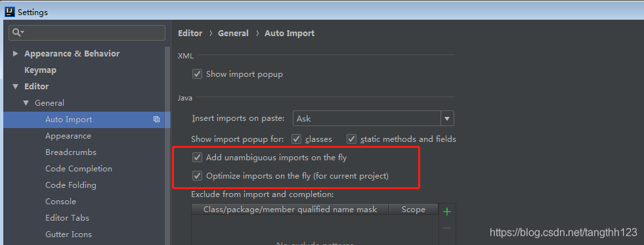Click the green plus add-exclusion icon

[x=447, y=212]
